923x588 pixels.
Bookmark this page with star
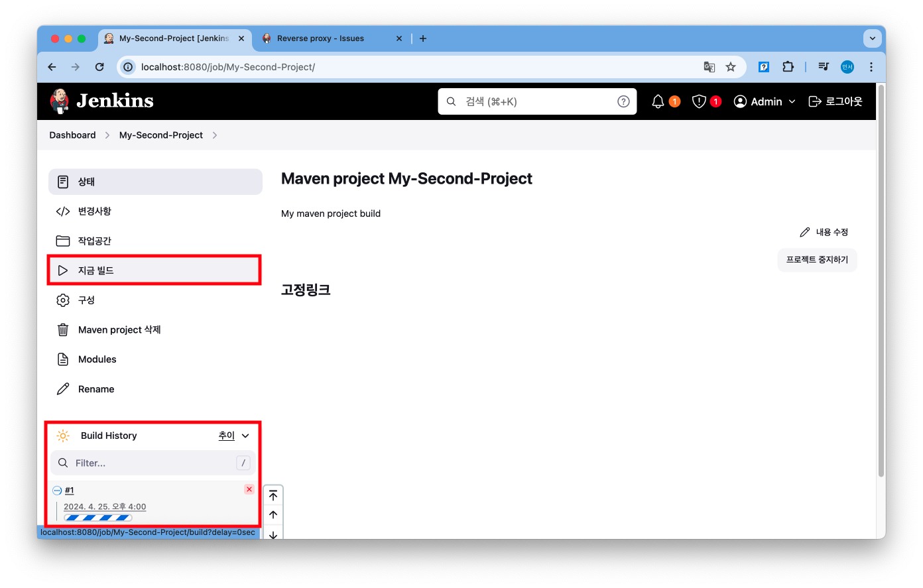tap(731, 67)
